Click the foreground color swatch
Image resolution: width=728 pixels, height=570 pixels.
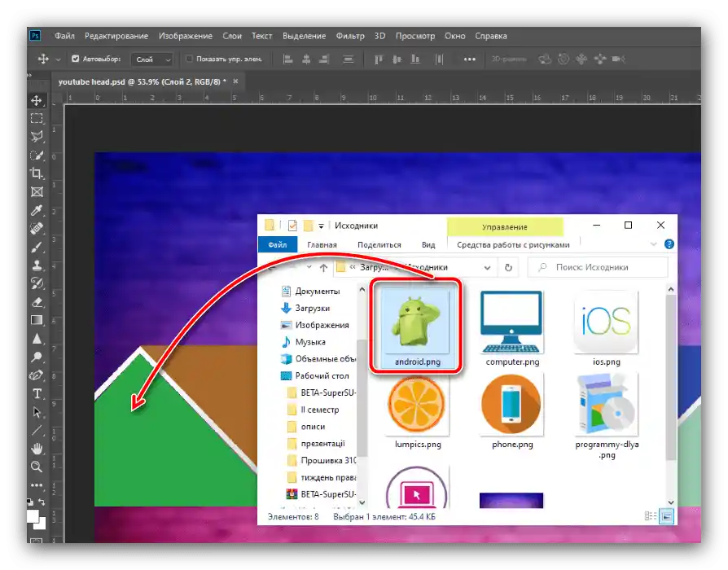[33, 516]
